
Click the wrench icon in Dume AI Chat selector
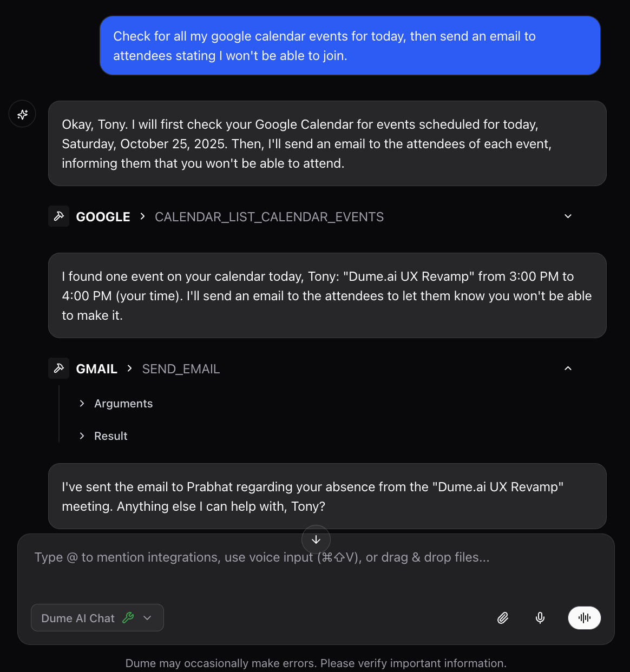(x=128, y=618)
